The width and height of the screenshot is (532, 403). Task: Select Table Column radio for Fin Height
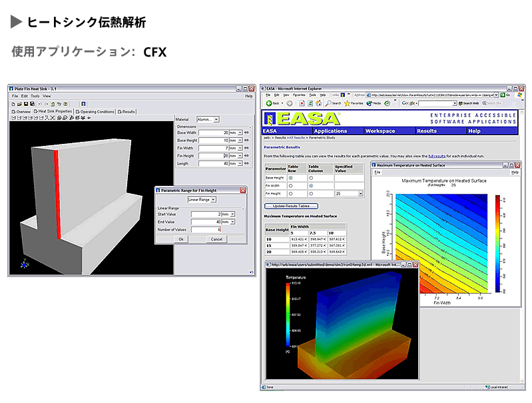coord(311,194)
